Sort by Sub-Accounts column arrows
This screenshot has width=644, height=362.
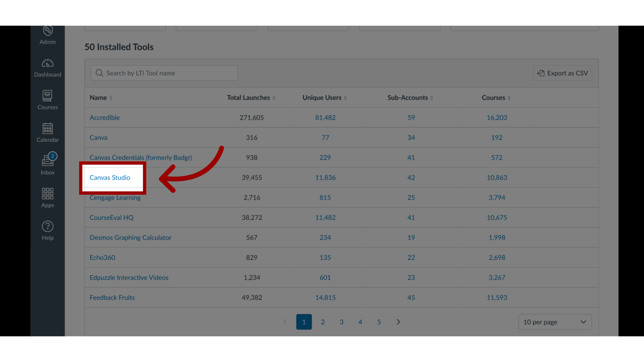(432, 98)
